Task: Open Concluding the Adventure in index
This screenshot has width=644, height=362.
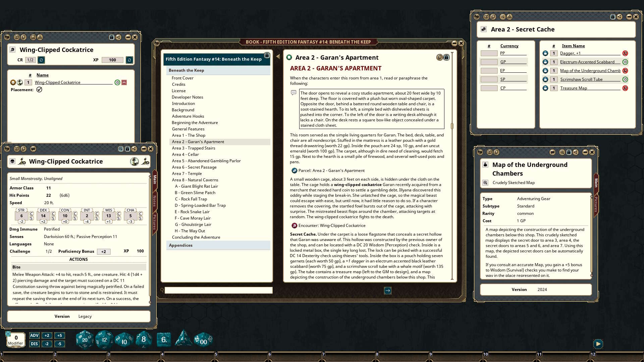Action: pyautogui.click(x=196, y=237)
